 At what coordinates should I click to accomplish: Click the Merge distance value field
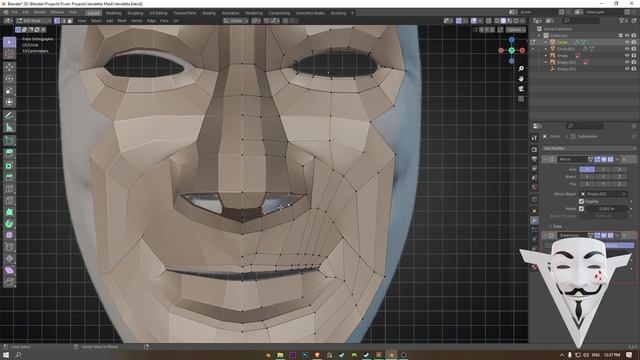[607, 209]
